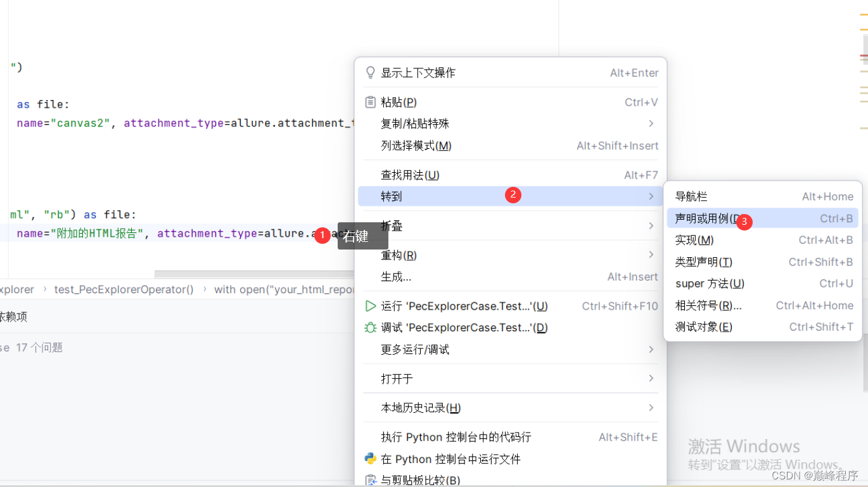
Task: Choose 实现(M) in the submenu
Action: (763, 240)
